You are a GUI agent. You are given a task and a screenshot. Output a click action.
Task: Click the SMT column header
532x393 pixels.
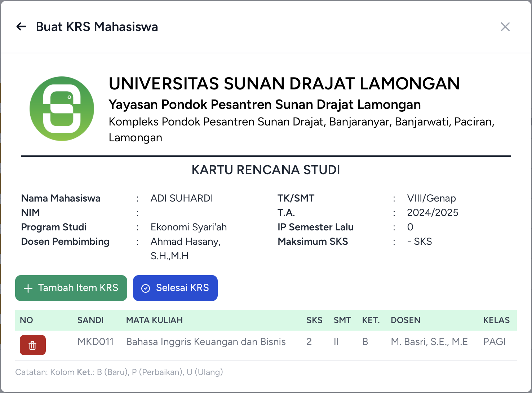pyautogui.click(x=342, y=320)
